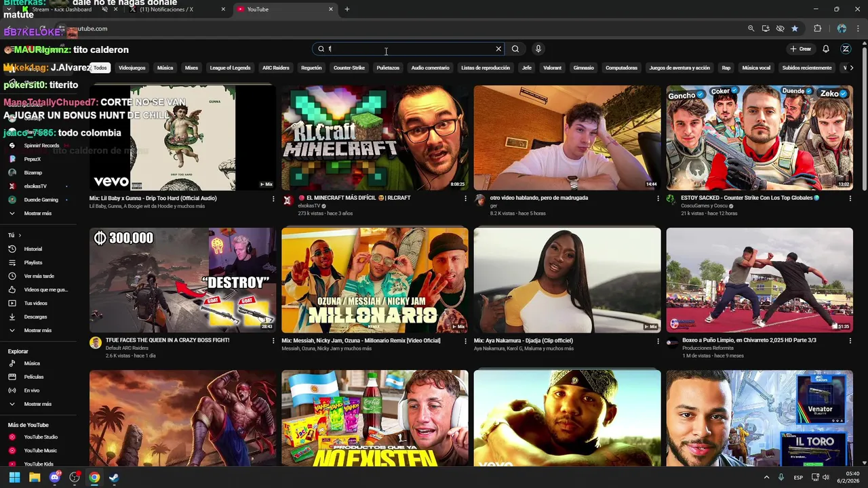Open a new Chrome tab
This screenshot has width=868, height=488.
(347, 9)
